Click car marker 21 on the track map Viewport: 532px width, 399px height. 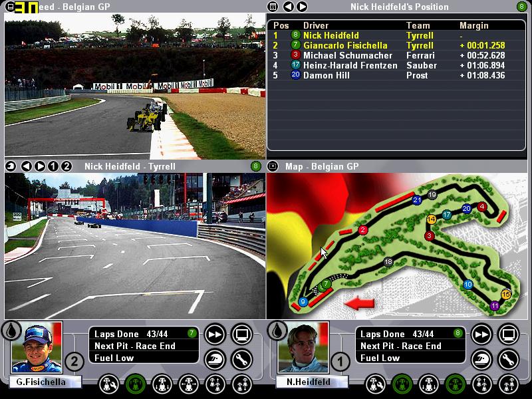click(417, 200)
